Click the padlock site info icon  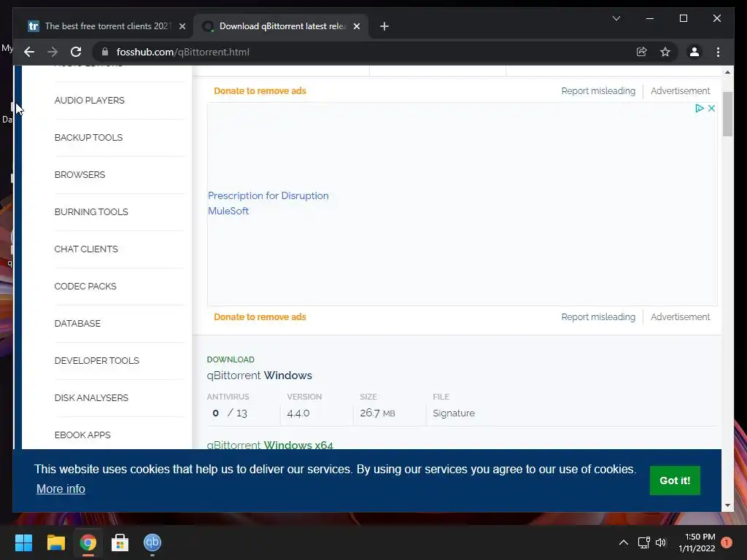(x=105, y=52)
